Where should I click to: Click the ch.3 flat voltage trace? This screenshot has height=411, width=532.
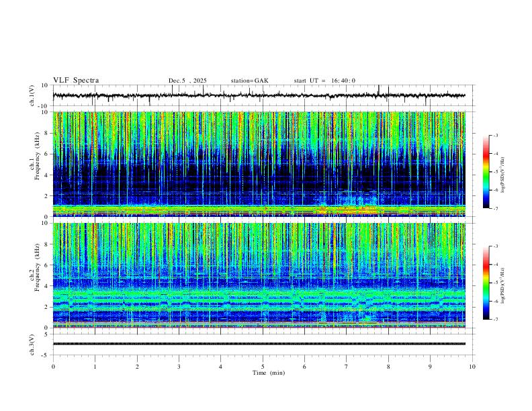click(x=259, y=344)
